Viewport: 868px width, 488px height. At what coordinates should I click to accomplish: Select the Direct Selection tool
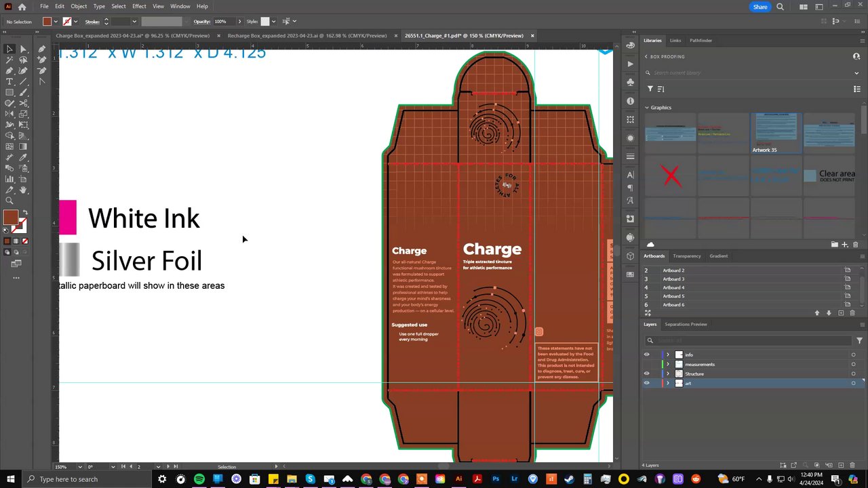(x=23, y=49)
